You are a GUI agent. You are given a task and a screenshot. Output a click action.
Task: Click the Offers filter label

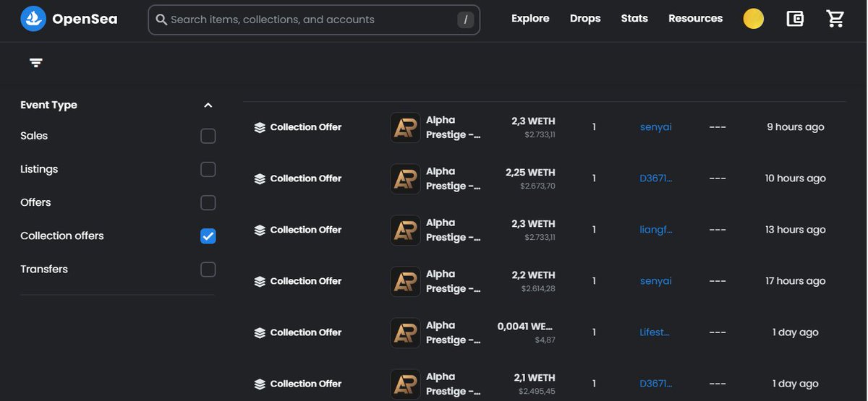click(35, 202)
